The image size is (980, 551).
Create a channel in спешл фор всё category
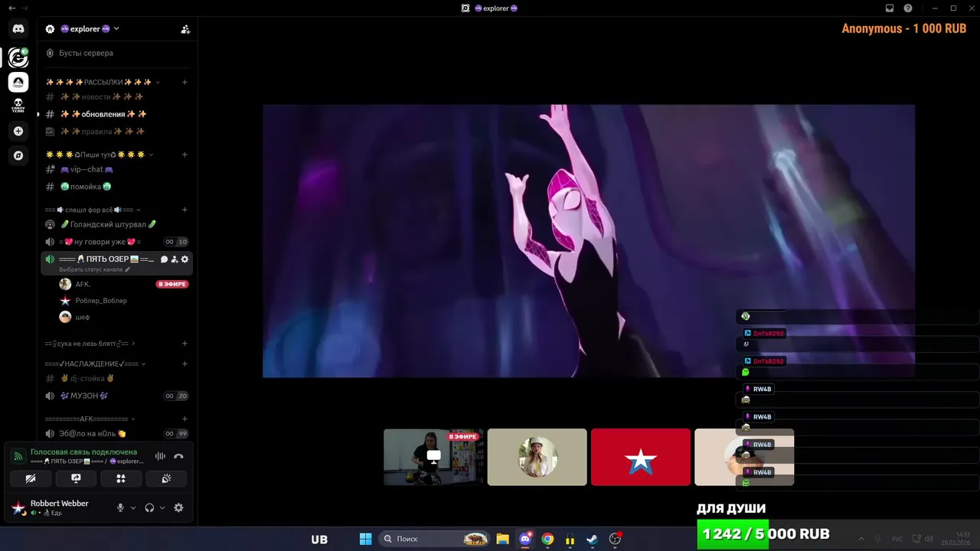185,210
